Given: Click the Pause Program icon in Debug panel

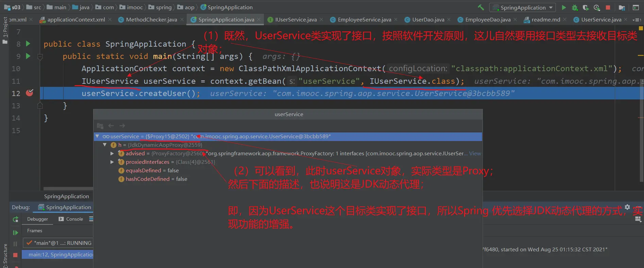Looking at the screenshot, I should 15,244.
